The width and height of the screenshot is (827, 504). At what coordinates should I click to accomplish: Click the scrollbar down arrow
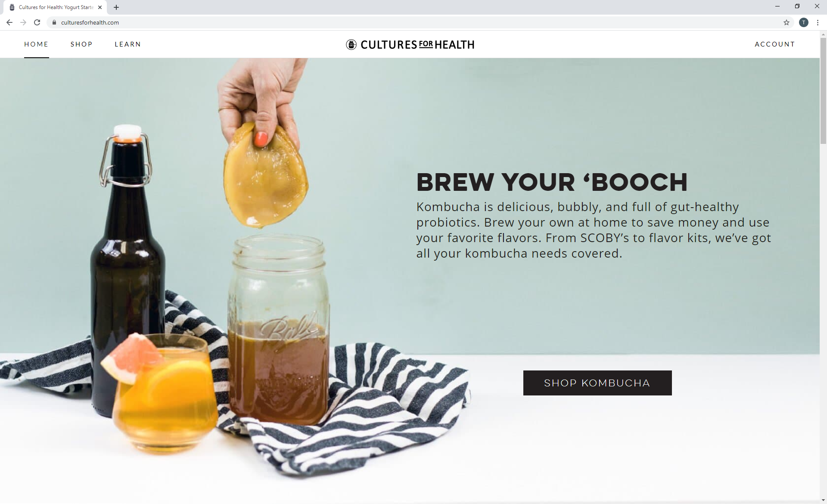coord(823,500)
